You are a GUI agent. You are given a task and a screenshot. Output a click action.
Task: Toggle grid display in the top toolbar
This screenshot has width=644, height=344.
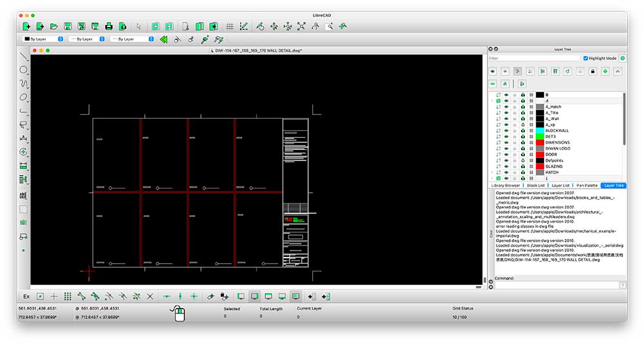point(229,26)
